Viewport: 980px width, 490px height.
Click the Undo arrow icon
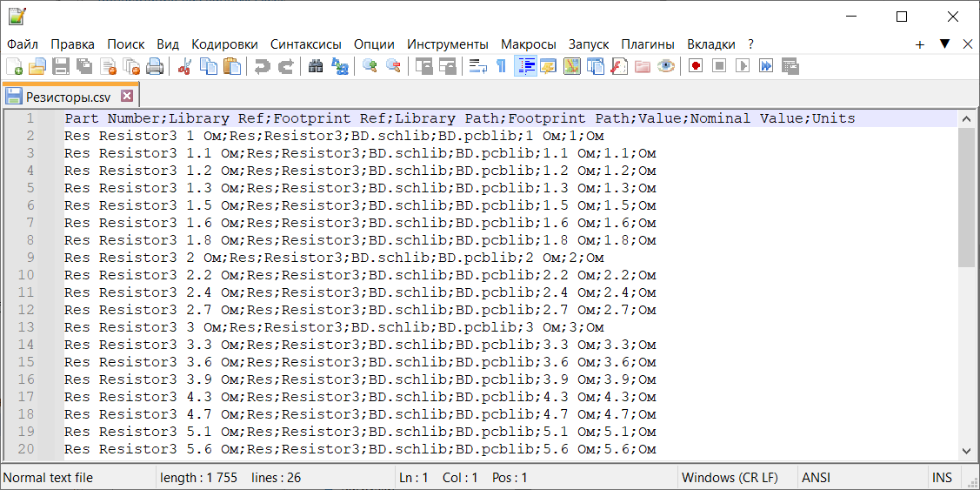point(262,66)
